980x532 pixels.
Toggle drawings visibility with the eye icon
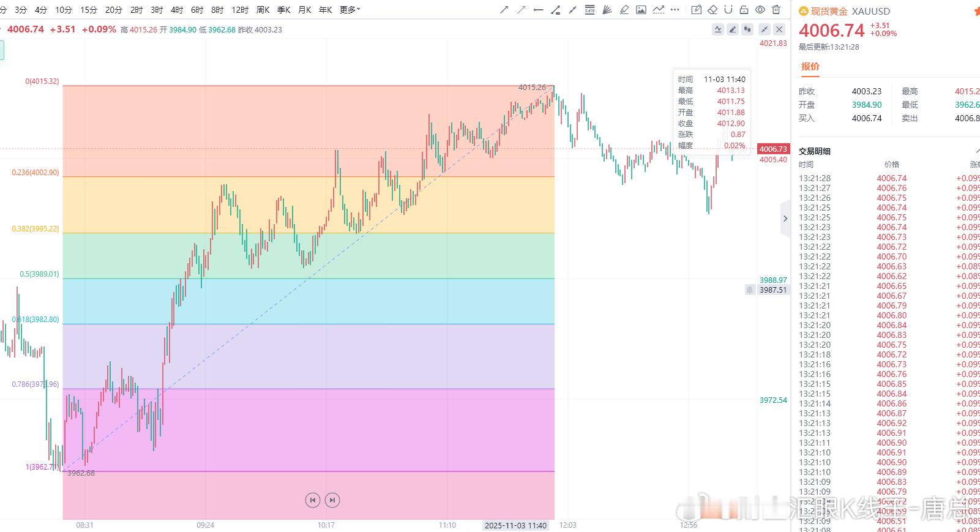(x=760, y=10)
